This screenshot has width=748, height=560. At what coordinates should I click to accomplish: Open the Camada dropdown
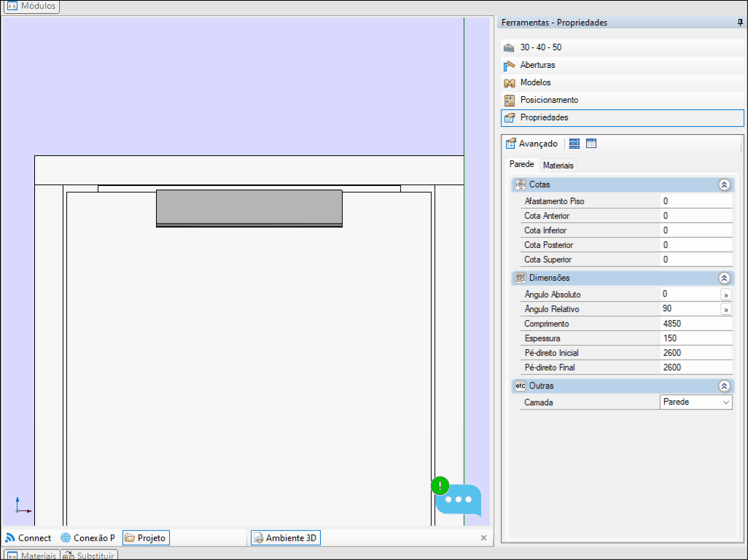tap(696, 402)
